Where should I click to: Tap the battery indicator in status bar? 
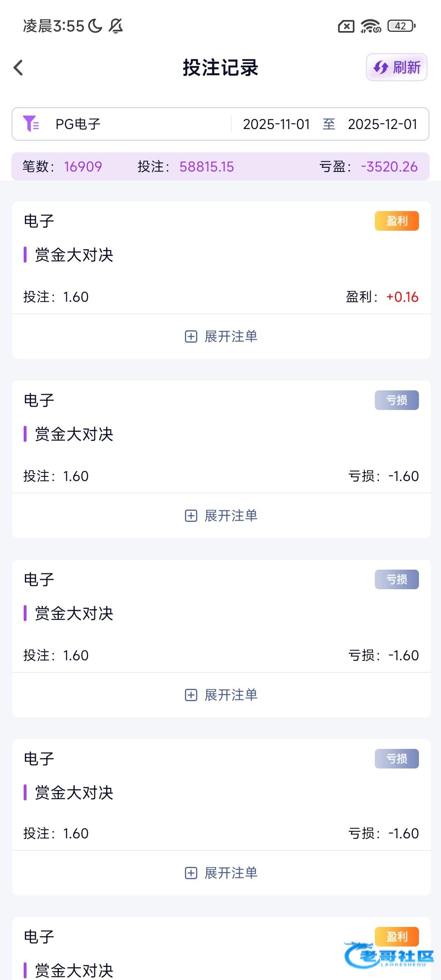pos(401,26)
